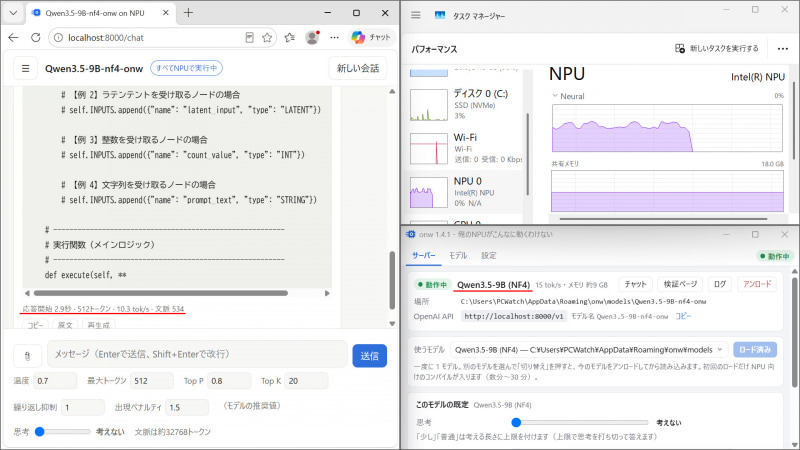Click the blue 送信 button

click(x=369, y=356)
